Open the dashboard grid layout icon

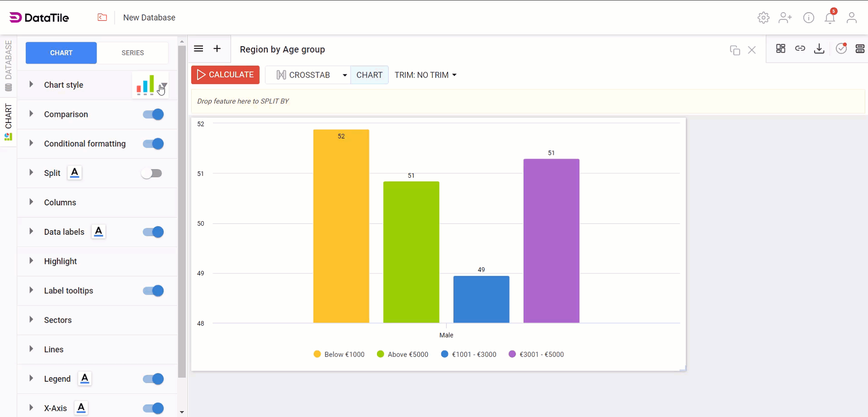(781, 48)
